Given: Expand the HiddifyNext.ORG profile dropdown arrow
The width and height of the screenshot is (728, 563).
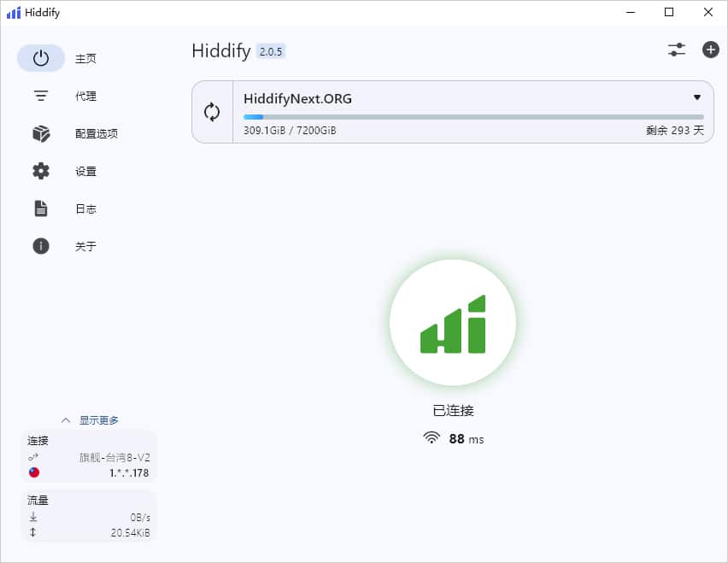Looking at the screenshot, I should [697, 97].
